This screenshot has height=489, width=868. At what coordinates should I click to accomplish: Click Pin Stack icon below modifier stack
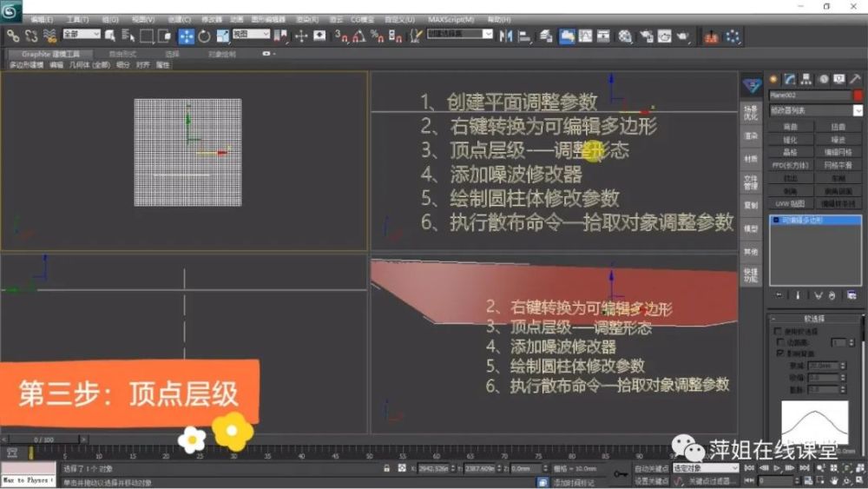click(779, 295)
